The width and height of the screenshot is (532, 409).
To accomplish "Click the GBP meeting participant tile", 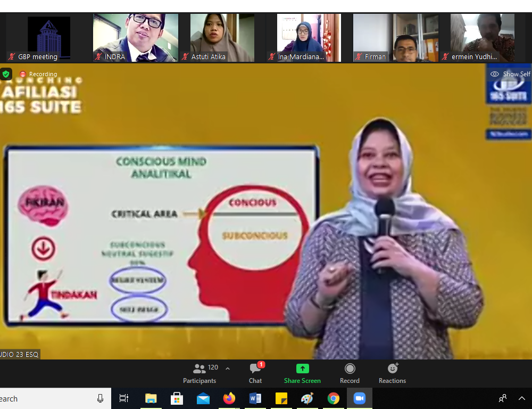I will [x=48, y=37].
